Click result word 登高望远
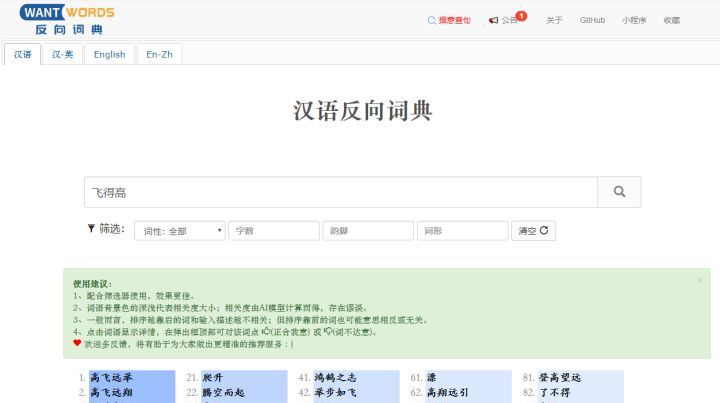Image resolution: width=720 pixels, height=403 pixels. pyautogui.click(x=560, y=377)
